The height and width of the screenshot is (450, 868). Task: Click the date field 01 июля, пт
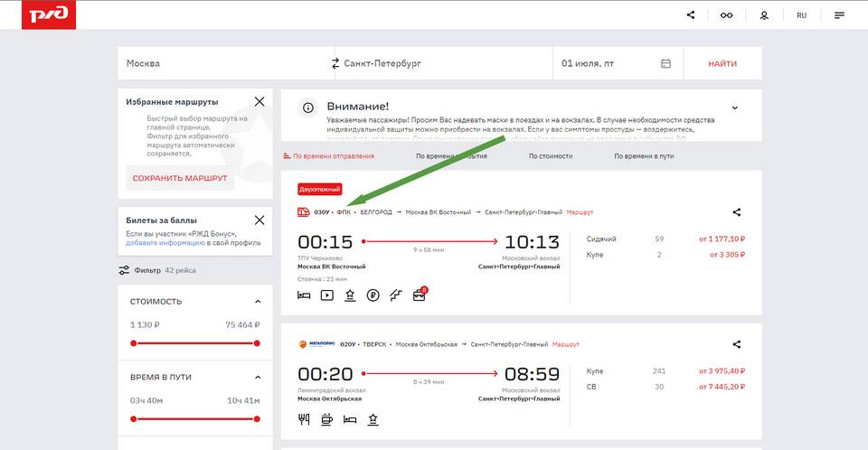click(618, 63)
